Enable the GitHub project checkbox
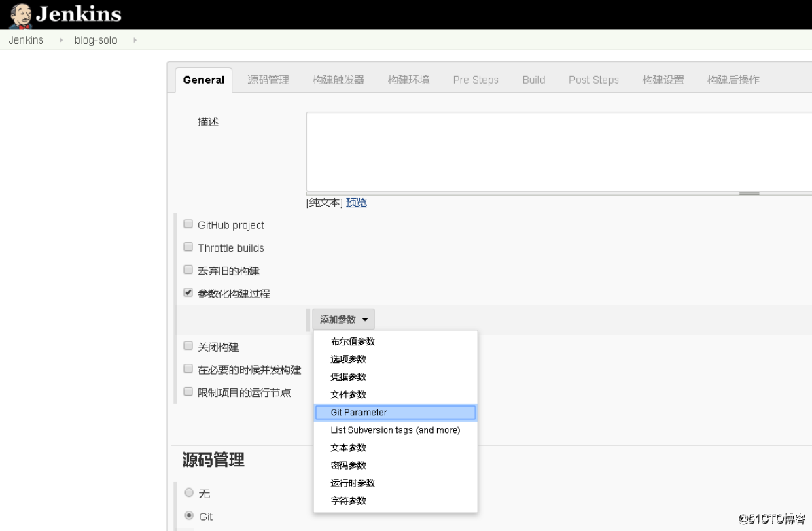The image size is (812, 531). tap(188, 224)
